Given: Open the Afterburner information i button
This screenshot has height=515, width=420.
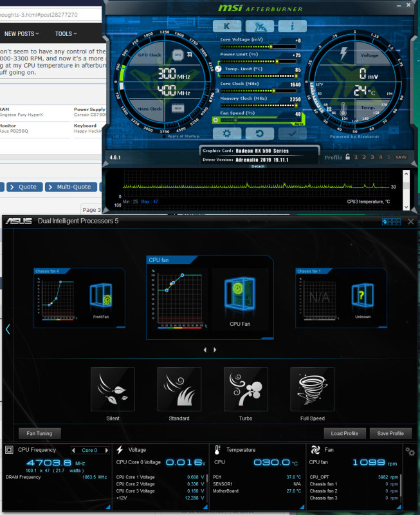Looking at the screenshot, I should pos(293,26).
